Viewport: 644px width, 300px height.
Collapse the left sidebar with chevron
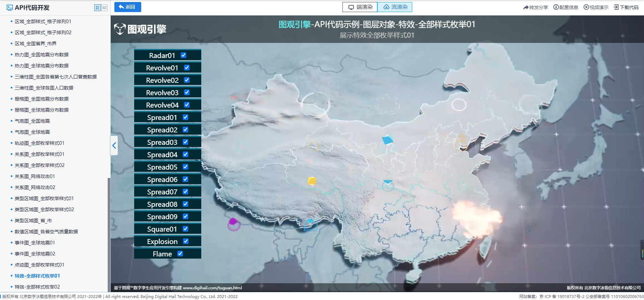(114, 145)
